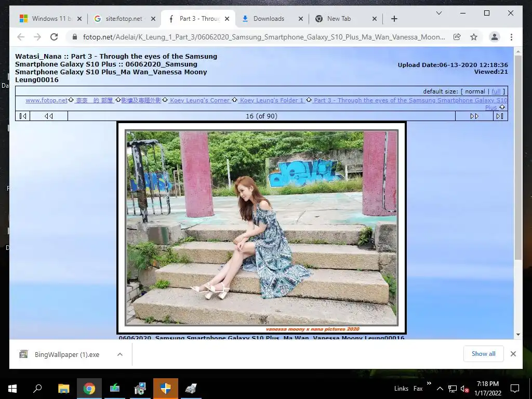The width and height of the screenshot is (532, 399).
Task: Click scrollbar down arrow
Action: point(518,335)
